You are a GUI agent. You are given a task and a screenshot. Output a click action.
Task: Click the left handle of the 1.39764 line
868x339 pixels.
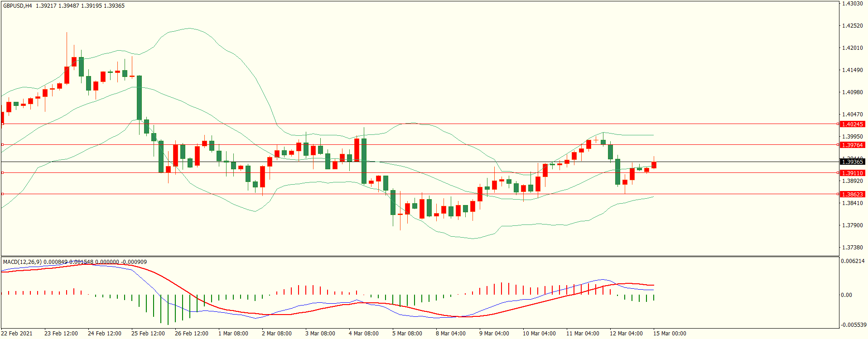tap(2, 144)
